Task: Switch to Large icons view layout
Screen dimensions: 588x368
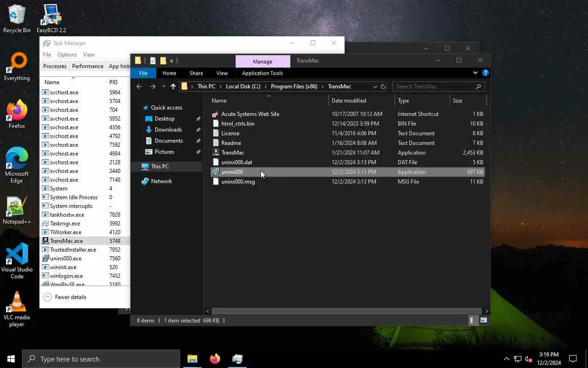Action: pyautogui.click(x=484, y=320)
